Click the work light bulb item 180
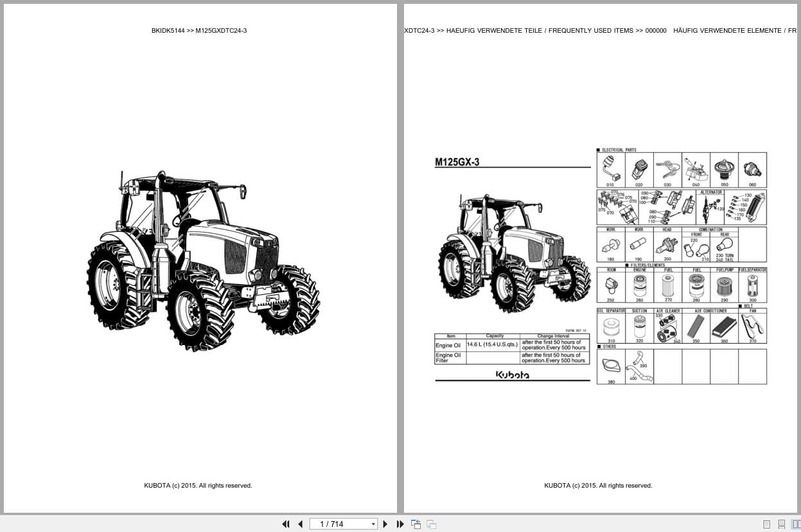Image resolution: width=801 pixels, height=532 pixels. [x=611, y=245]
